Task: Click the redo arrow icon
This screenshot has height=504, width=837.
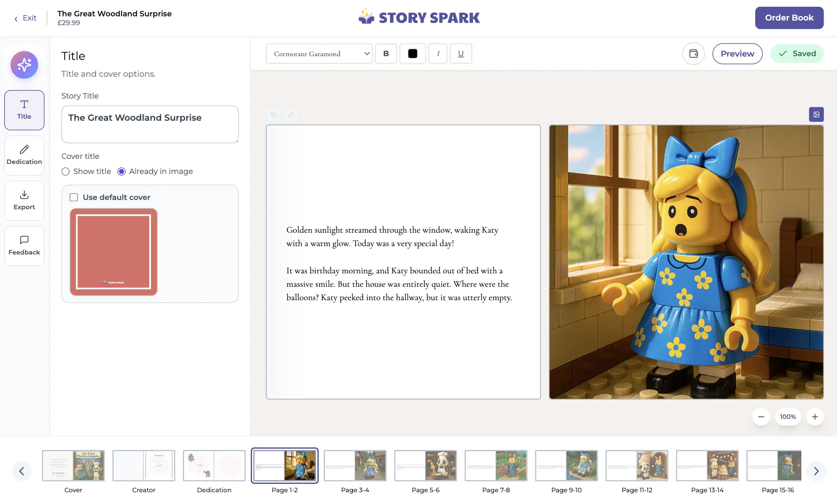Action: 291,114
